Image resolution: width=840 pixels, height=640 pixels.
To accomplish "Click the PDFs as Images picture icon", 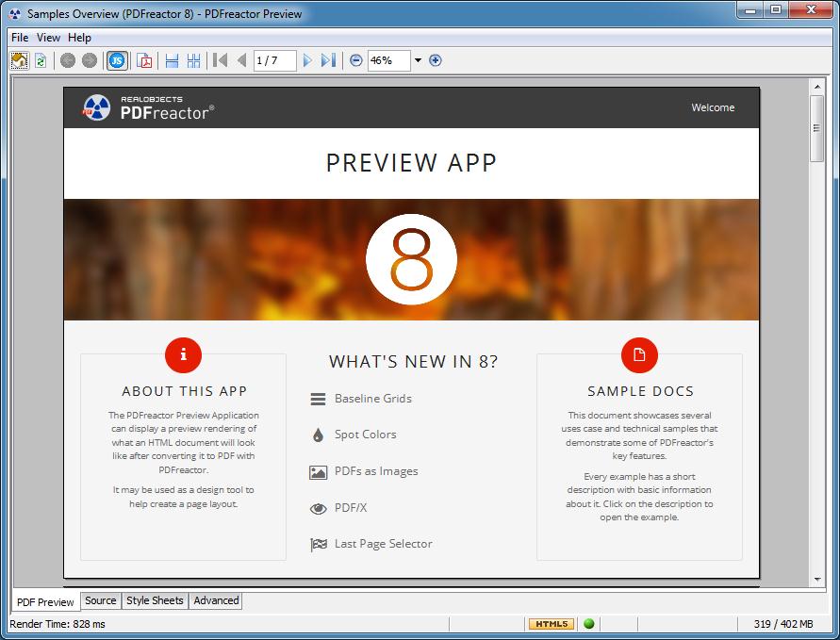I will (319, 472).
